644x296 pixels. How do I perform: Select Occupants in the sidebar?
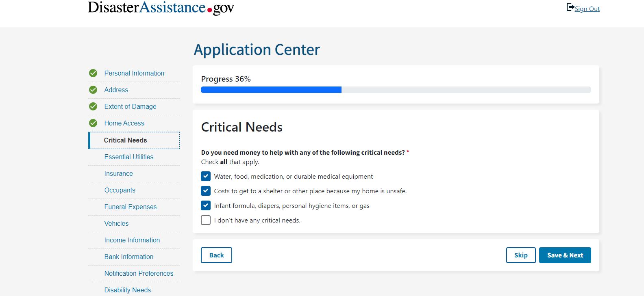tap(120, 190)
